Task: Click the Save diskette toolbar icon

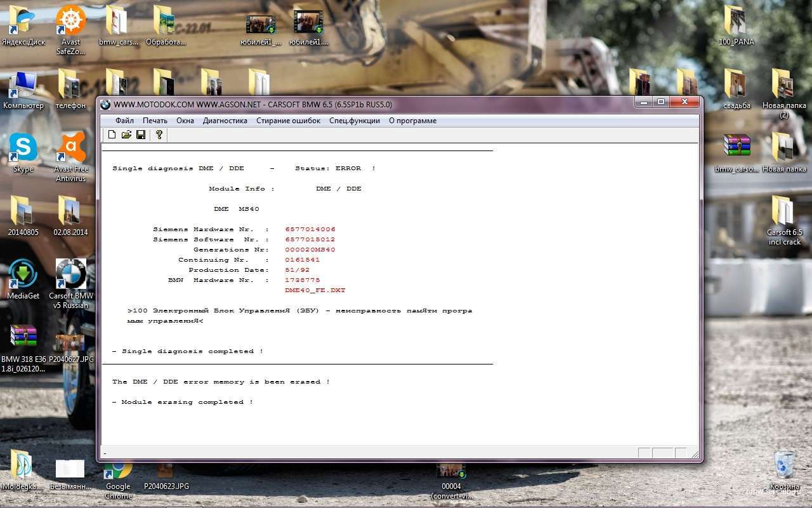Action: coord(141,135)
